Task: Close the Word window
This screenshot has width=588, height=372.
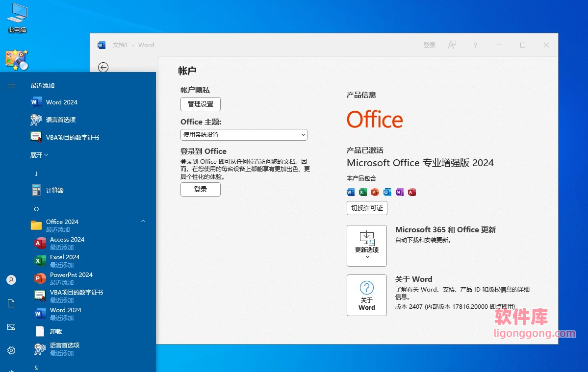Action: [546, 45]
